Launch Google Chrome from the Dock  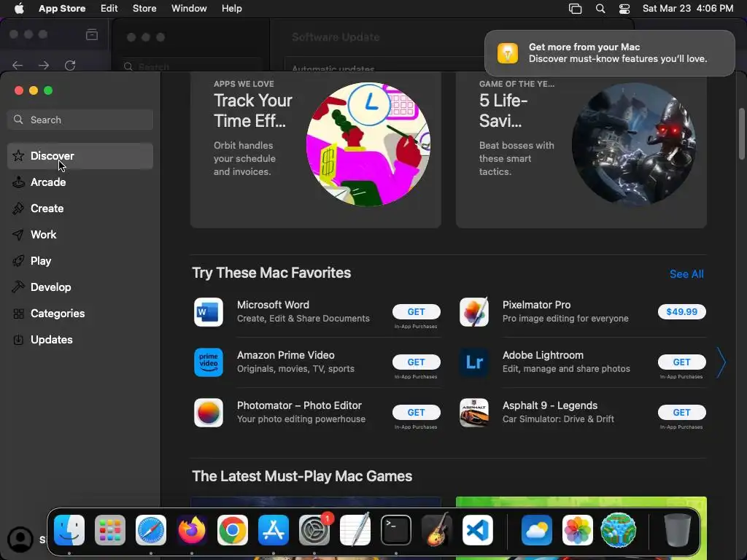point(233,530)
